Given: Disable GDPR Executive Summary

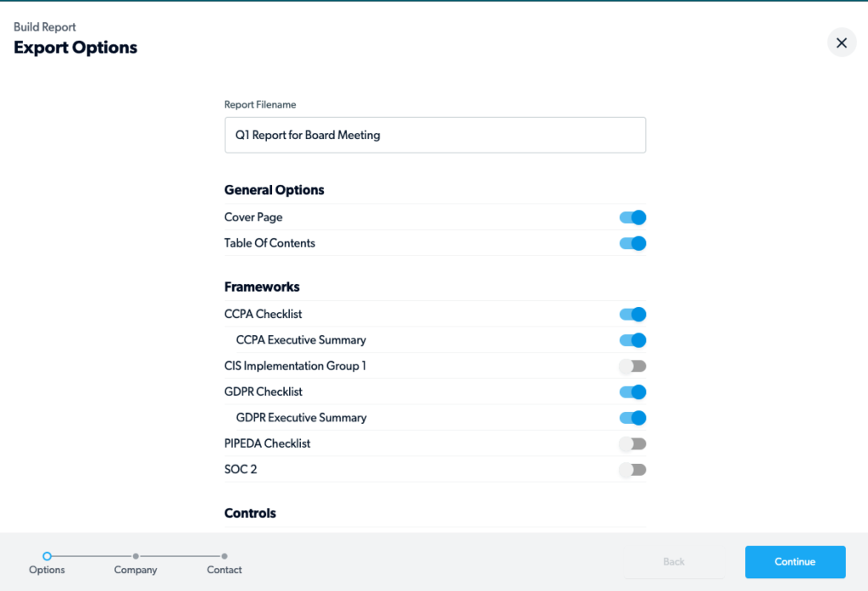Looking at the screenshot, I should tap(632, 417).
